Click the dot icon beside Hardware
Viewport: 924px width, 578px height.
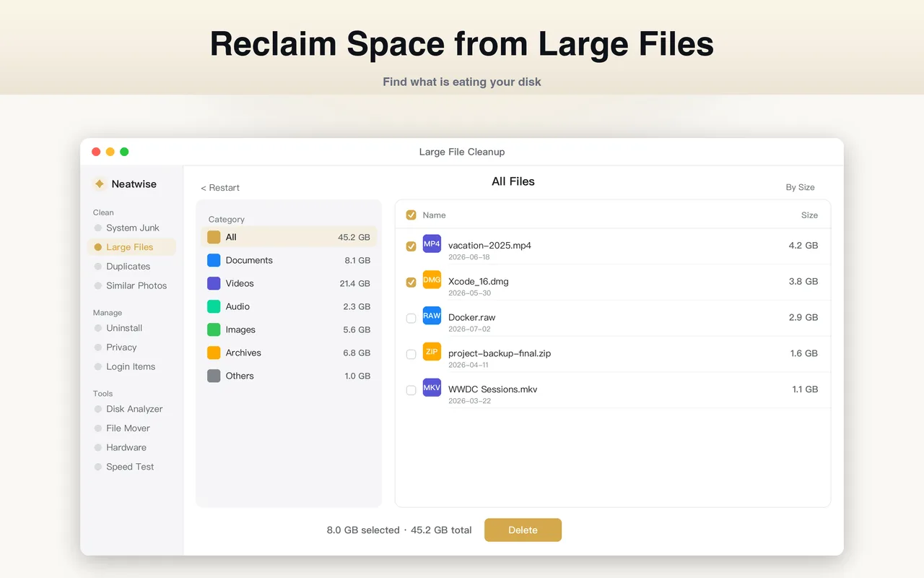(x=98, y=448)
